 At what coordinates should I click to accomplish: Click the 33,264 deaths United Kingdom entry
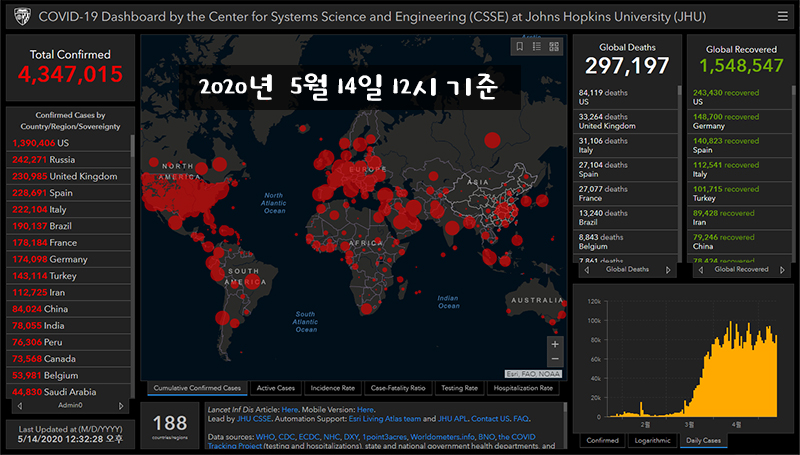click(626, 121)
